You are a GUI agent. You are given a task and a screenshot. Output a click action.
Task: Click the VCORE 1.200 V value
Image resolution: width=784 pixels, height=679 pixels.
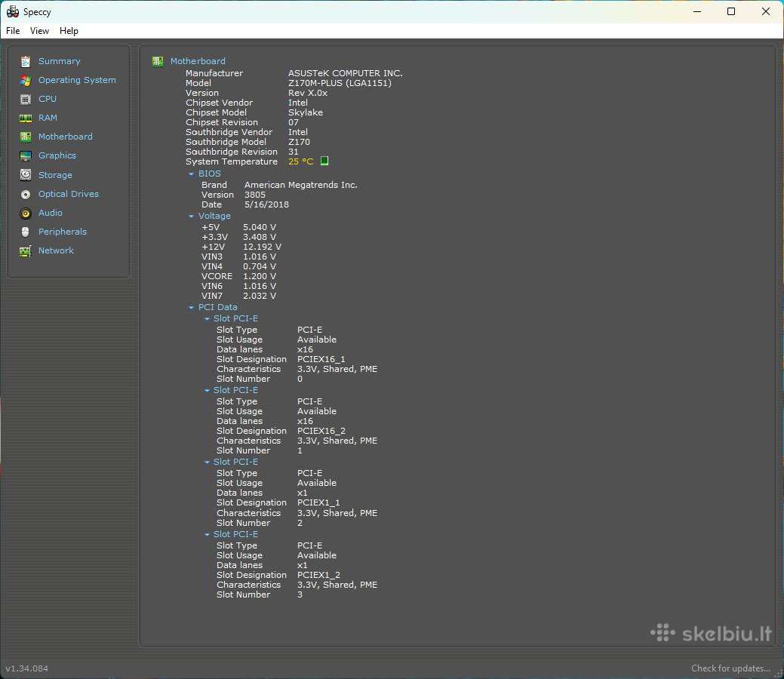[260, 276]
